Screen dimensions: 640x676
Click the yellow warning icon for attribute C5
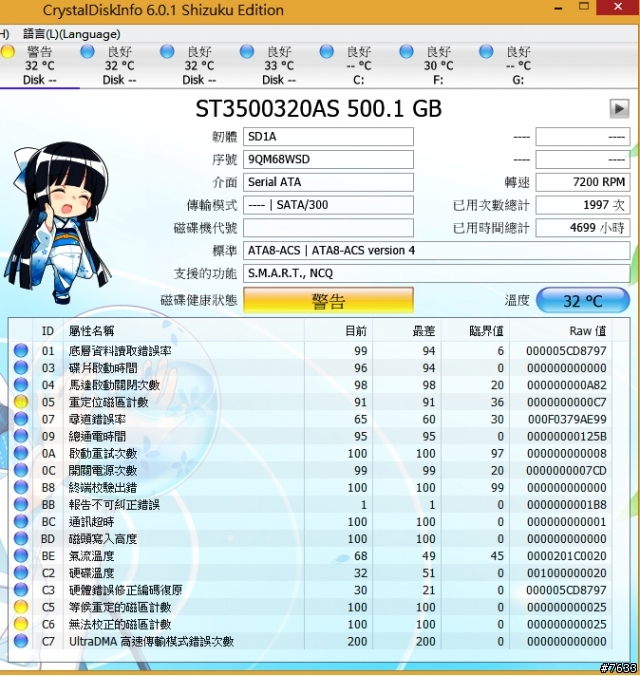[21, 607]
